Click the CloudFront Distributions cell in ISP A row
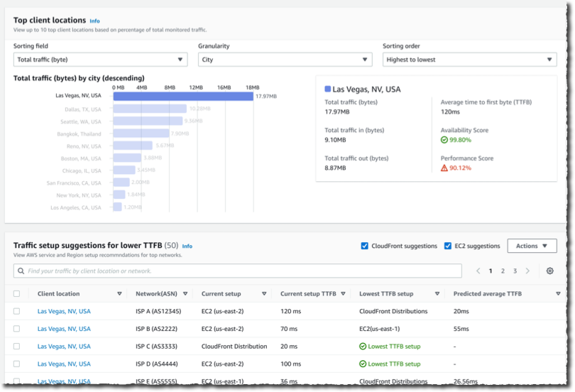Image resolution: width=575 pixels, height=392 pixels. [393, 311]
